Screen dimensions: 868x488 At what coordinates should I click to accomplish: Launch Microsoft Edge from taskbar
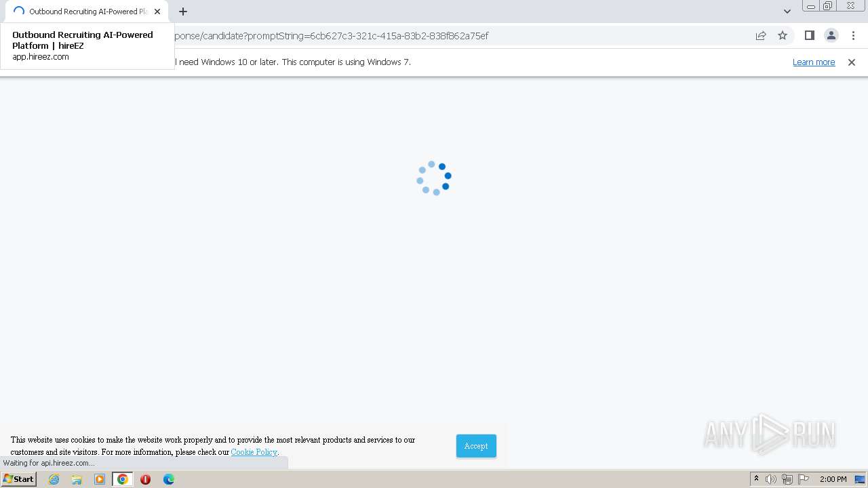pos(168,479)
